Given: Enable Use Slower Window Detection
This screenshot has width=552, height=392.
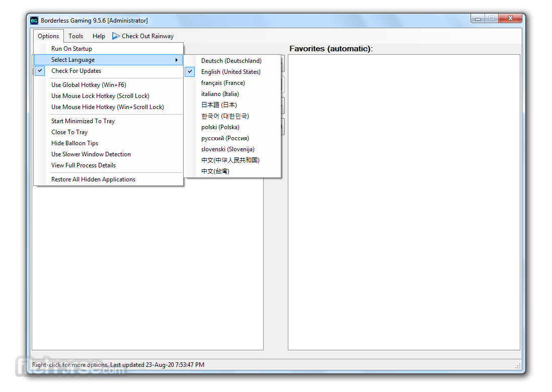Looking at the screenshot, I should point(109,154).
